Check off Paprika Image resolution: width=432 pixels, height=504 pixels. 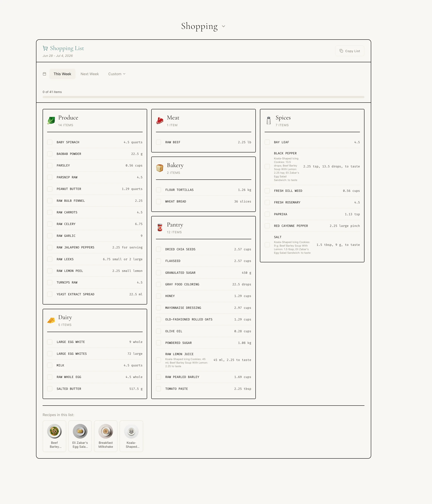267,214
